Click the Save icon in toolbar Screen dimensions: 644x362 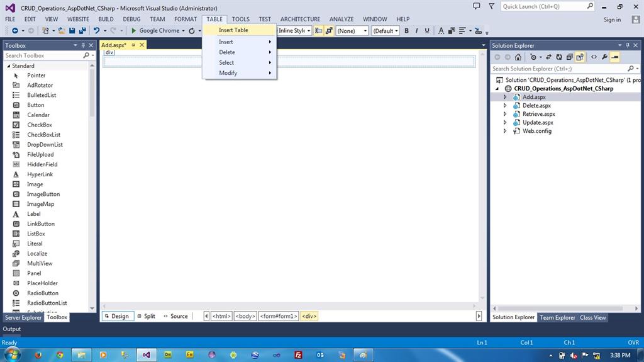pyautogui.click(x=72, y=31)
